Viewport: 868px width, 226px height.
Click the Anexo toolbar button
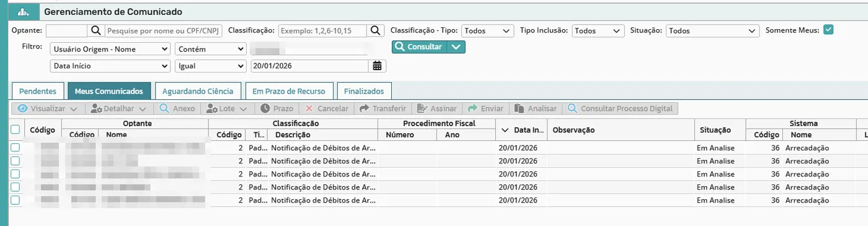(x=177, y=108)
